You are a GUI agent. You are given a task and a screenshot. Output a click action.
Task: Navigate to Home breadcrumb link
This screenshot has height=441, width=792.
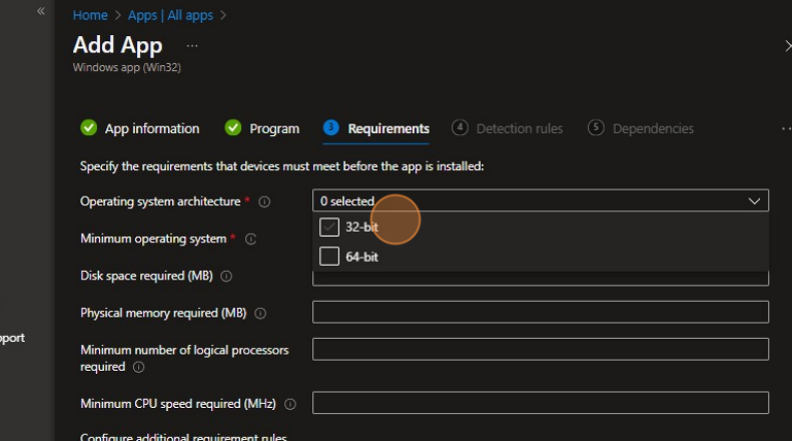pyautogui.click(x=90, y=15)
